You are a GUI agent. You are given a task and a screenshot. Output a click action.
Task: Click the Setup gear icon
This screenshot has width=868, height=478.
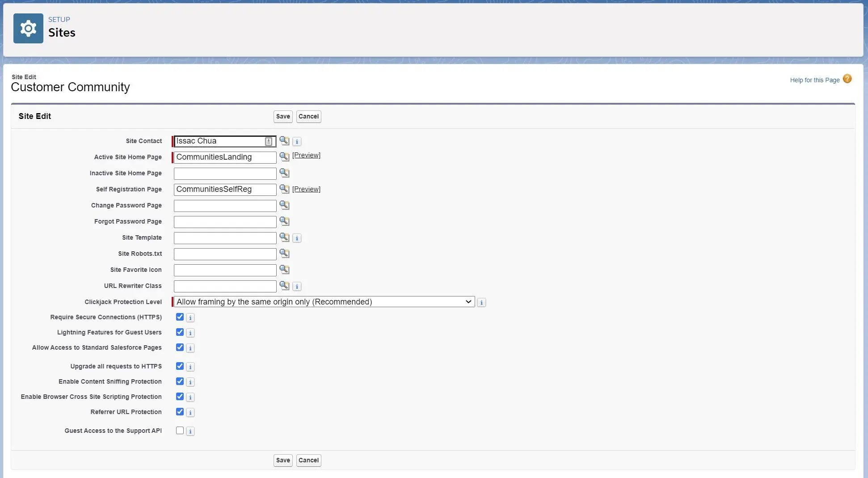[x=28, y=28]
